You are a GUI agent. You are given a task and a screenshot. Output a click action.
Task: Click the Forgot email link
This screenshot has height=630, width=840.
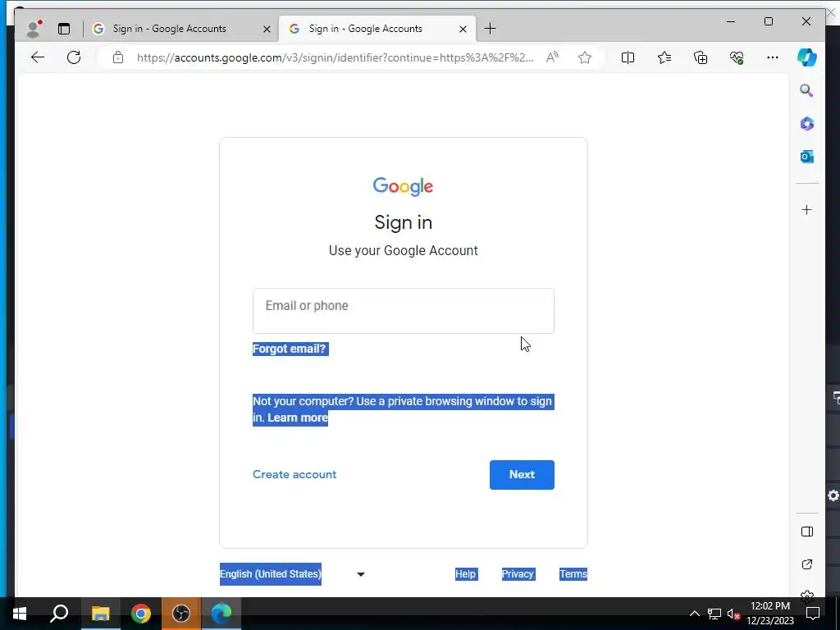[290, 349]
